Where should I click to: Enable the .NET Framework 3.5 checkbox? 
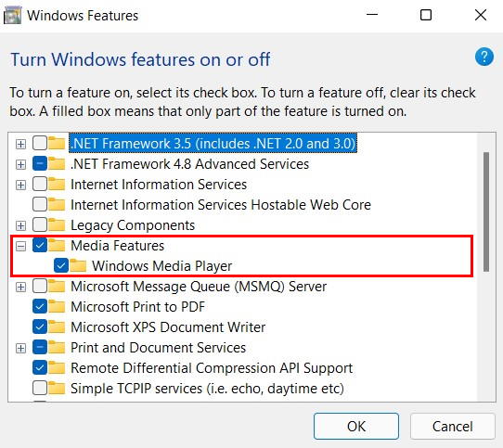[x=40, y=143]
